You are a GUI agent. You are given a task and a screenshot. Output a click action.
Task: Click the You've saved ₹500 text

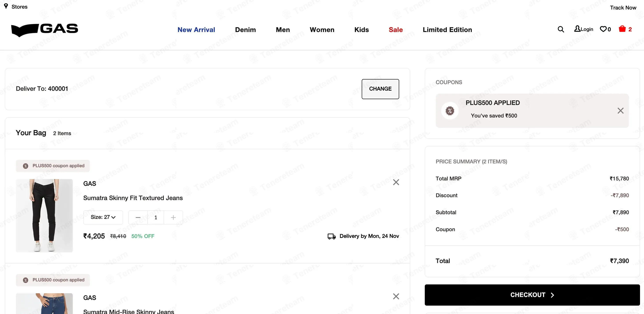(494, 116)
